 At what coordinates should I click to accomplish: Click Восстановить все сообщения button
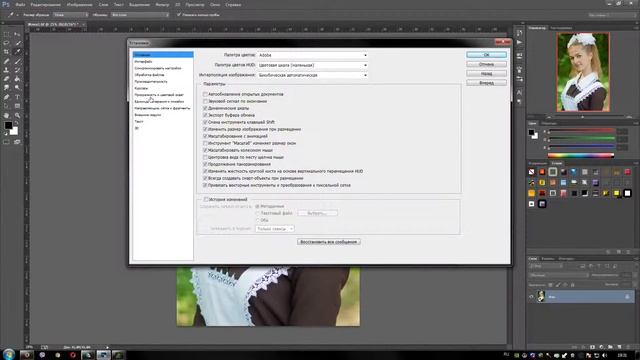pos(329,242)
